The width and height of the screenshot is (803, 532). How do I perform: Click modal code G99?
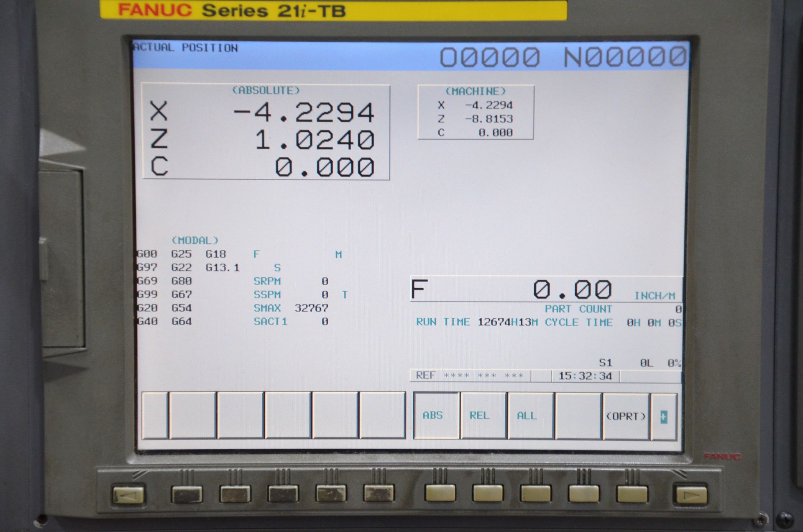(147, 294)
